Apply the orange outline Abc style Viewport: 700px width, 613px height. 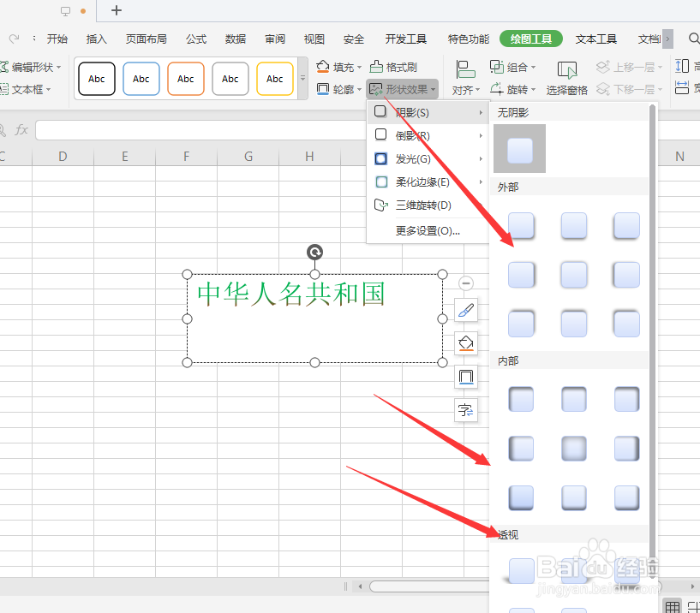point(186,79)
